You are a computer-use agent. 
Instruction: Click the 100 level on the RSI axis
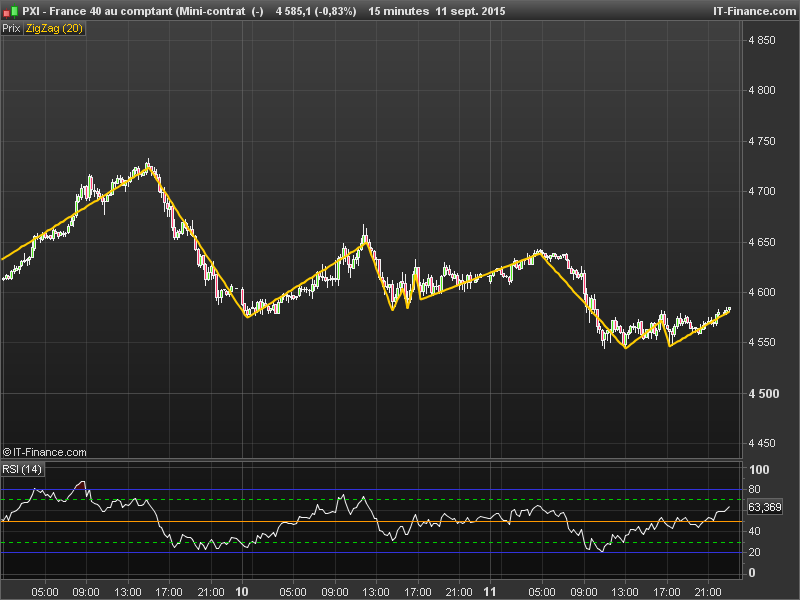pos(759,469)
